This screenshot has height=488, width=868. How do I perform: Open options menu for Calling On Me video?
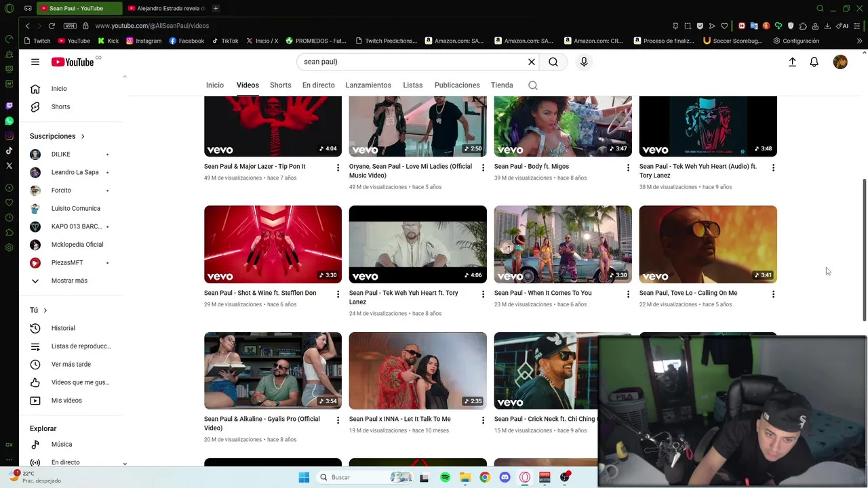773,294
